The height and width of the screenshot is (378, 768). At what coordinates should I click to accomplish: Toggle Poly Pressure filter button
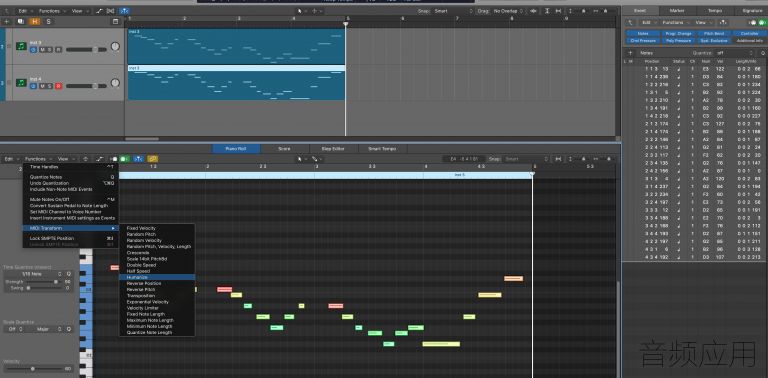click(x=678, y=41)
